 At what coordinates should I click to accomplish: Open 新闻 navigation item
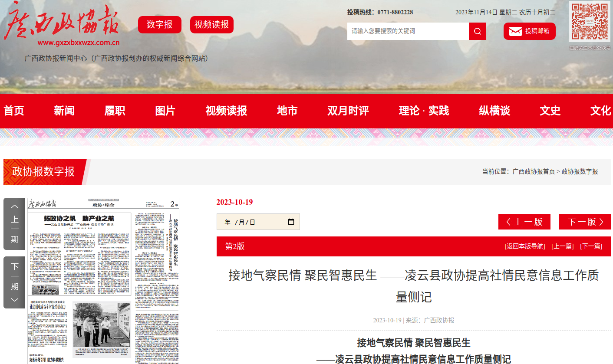click(64, 111)
